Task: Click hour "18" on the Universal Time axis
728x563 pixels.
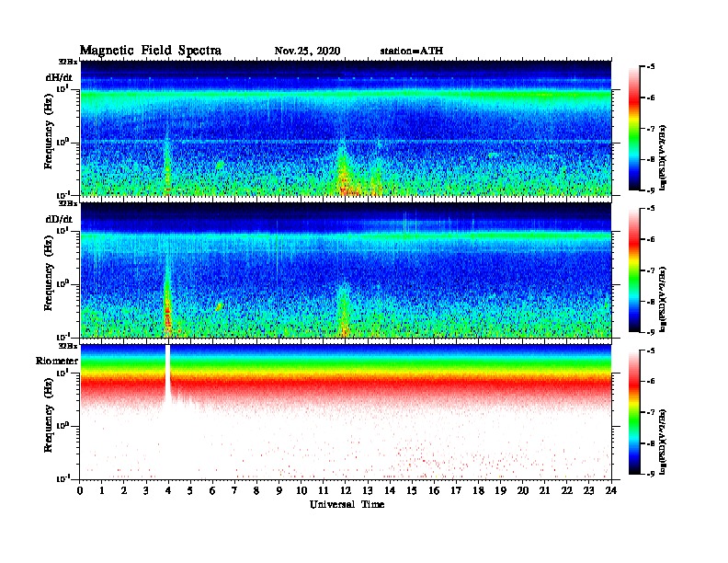Action: click(479, 491)
